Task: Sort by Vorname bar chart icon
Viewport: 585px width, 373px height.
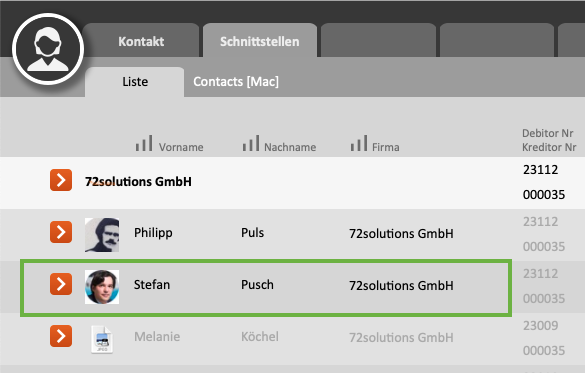Action: pyautogui.click(x=144, y=143)
